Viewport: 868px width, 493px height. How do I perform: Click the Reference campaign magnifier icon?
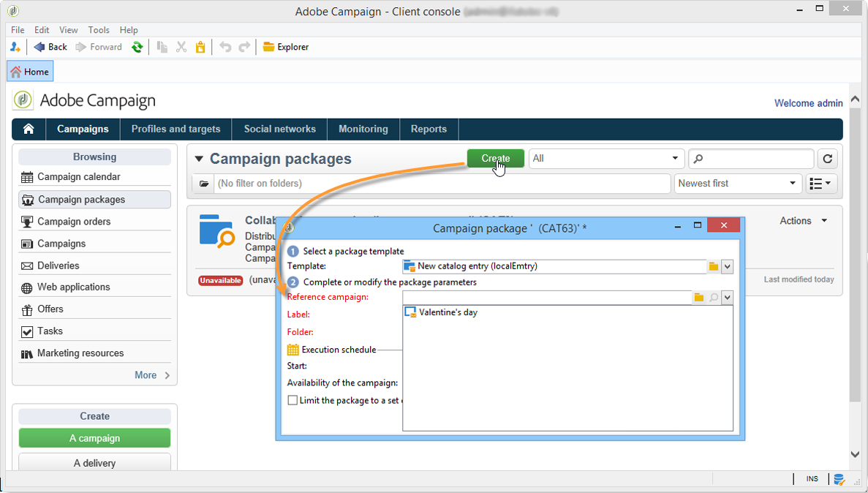point(714,298)
